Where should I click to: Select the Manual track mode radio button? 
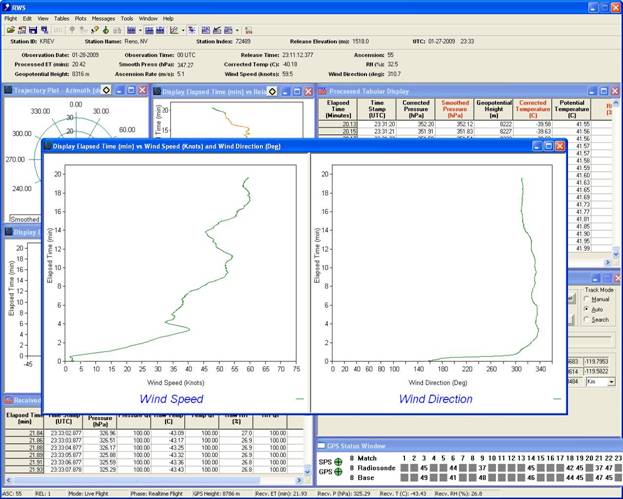[x=586, y=299]
